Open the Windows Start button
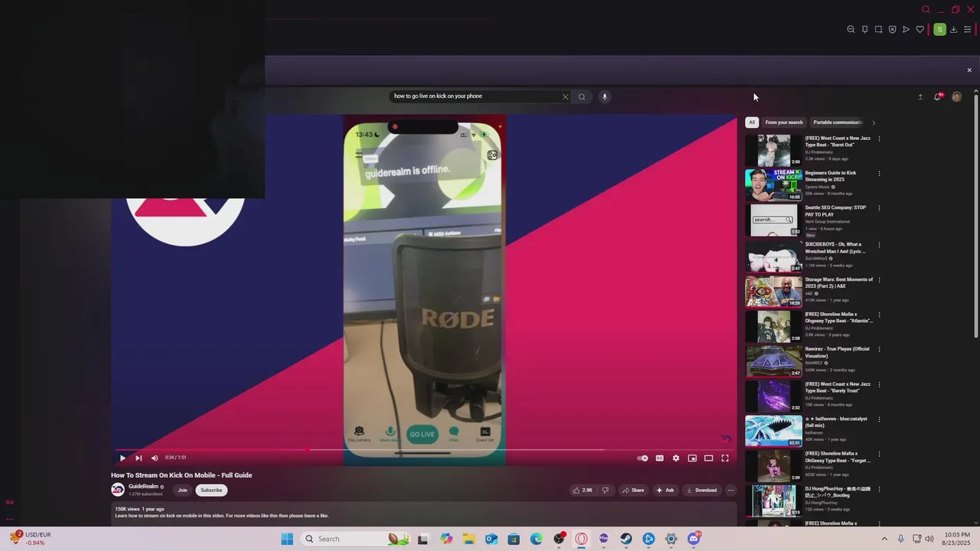This screenshot has height=551, width=980. tap(287, 539)
